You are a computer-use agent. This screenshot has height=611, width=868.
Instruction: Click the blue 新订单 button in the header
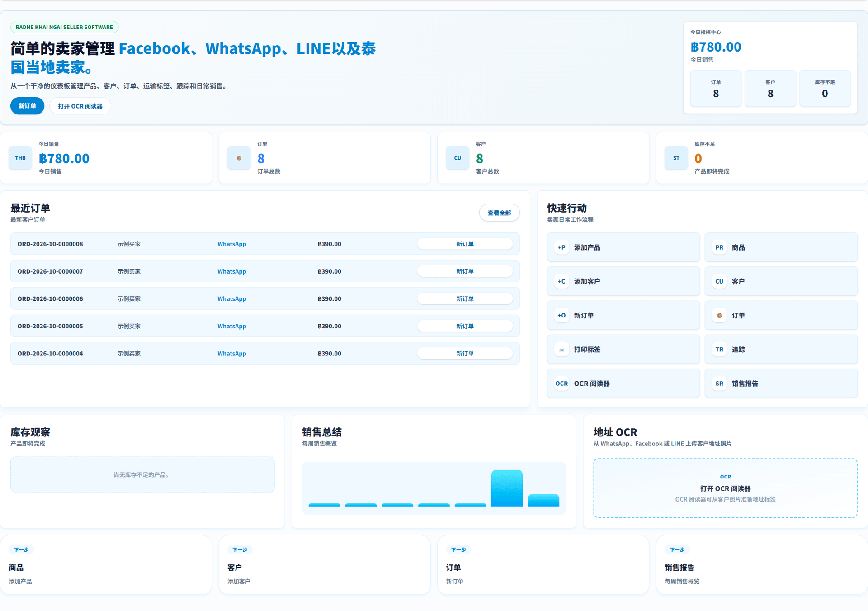pos(27,106)
